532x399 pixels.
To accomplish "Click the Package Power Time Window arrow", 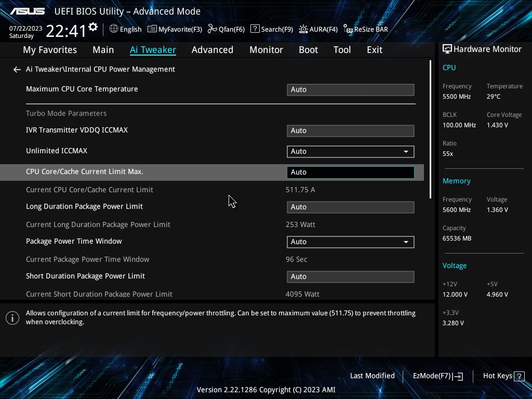I will (406, 242).
